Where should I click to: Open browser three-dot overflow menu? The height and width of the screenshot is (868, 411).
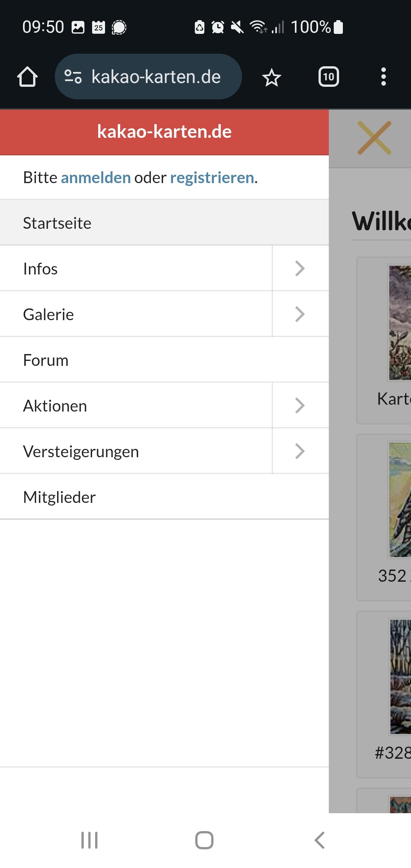point(383,77)
